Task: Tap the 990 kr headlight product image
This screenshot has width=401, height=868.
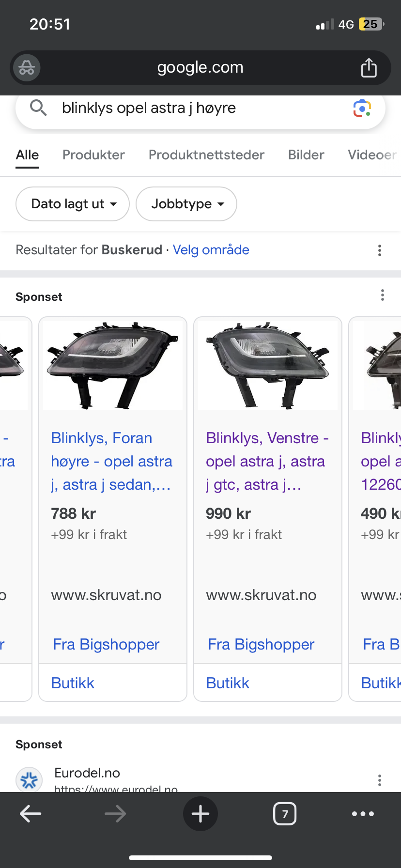Action: point(268,366)
